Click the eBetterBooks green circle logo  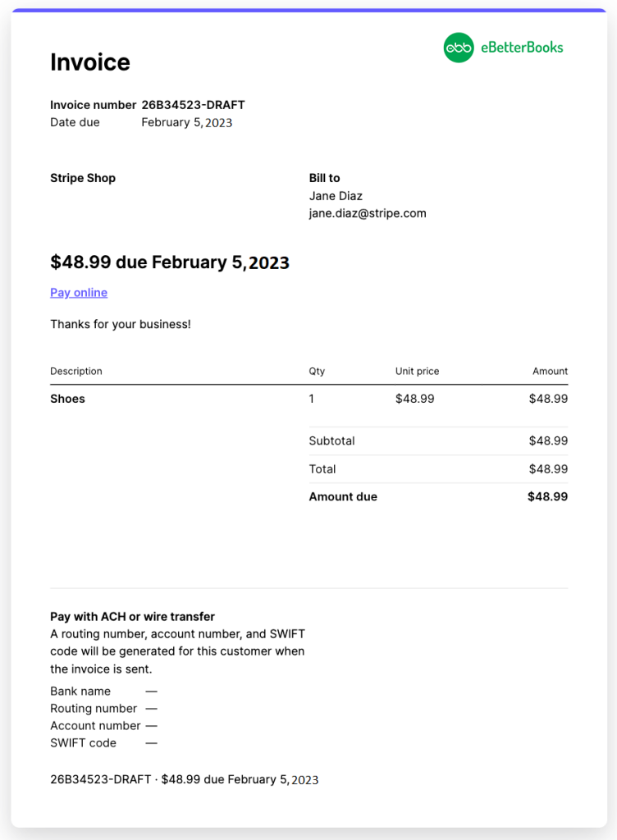pos(459,48)
